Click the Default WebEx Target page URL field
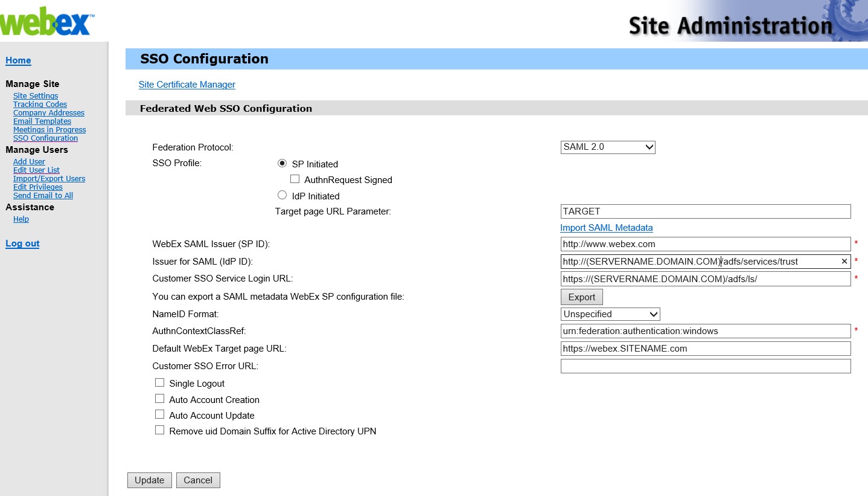Viewport: 868px width, 496px height. click(706, 349)
